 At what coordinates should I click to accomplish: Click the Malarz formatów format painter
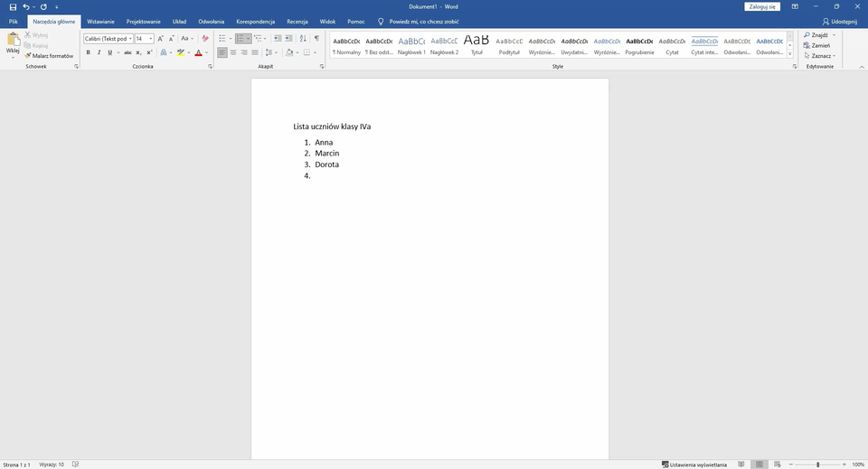pos(49,56)
